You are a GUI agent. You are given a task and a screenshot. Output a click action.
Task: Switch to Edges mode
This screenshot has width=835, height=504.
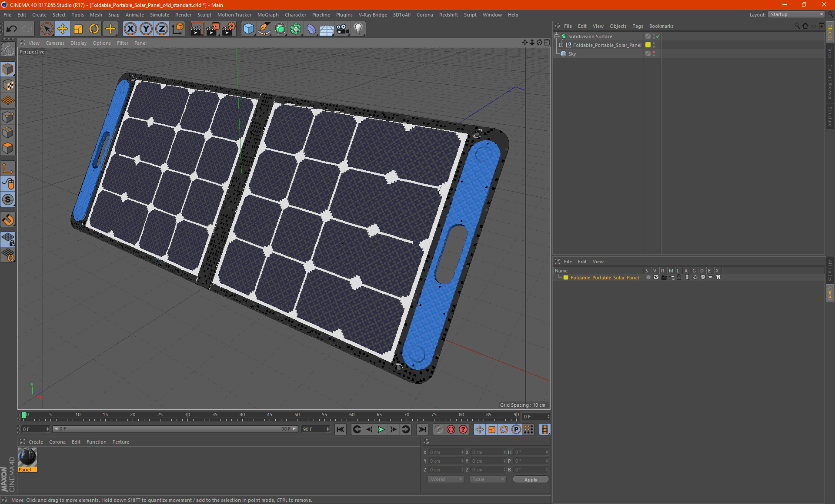pos(8,133)
